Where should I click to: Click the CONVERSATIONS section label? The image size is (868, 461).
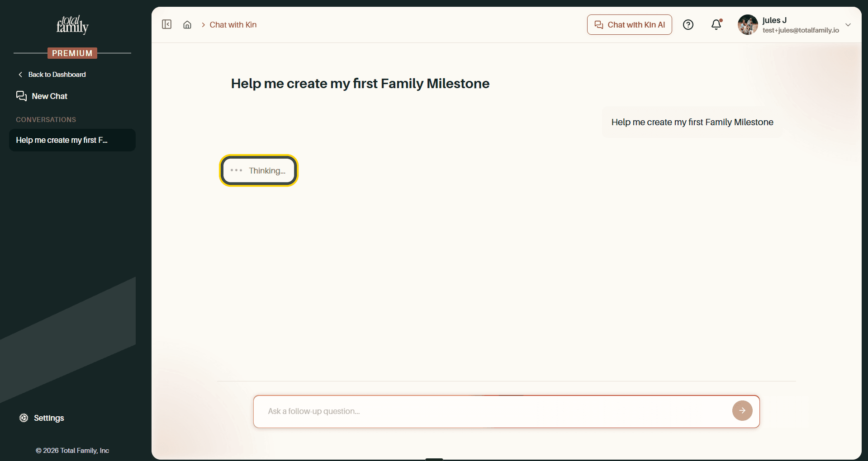[46, 120]
